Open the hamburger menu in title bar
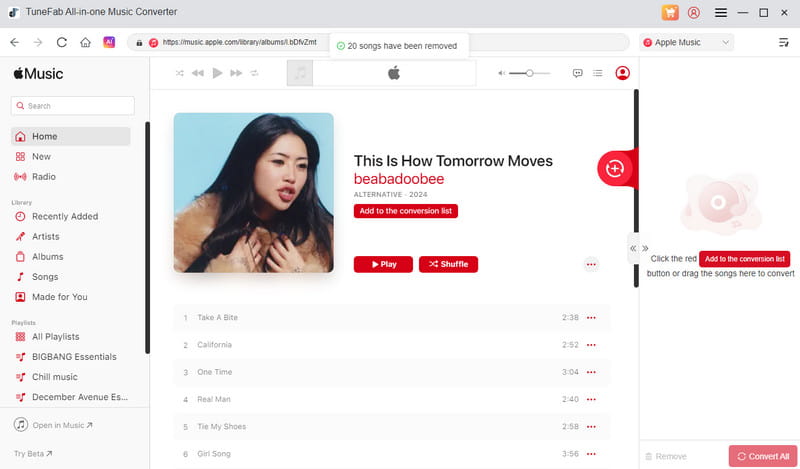Viewport: 800px width, 469px height. click(x=720, y=13)
